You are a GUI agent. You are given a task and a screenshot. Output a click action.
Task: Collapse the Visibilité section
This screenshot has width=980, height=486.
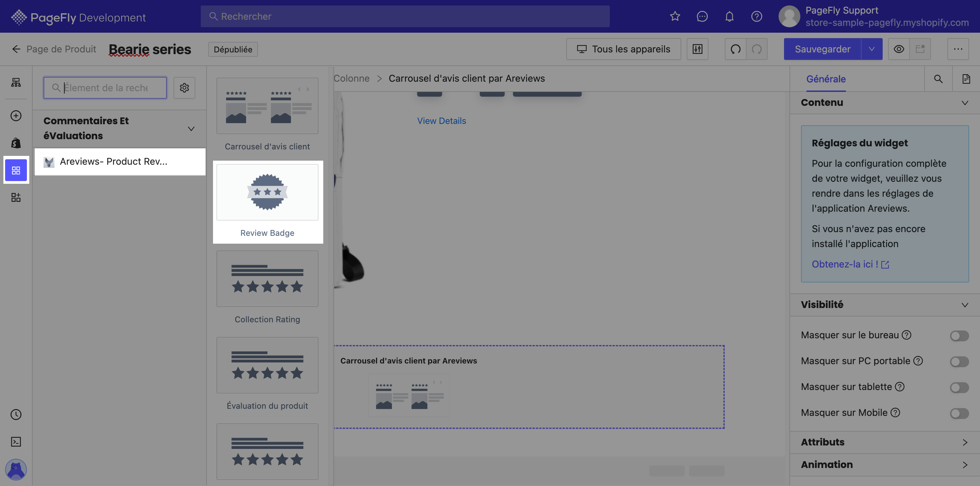(x=965, y=305)
